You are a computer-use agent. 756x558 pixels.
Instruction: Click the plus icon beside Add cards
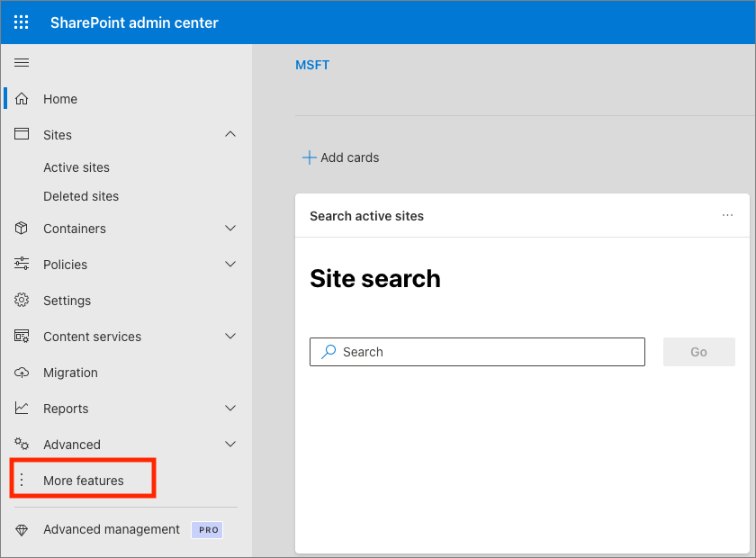click(x=309, y=157)
